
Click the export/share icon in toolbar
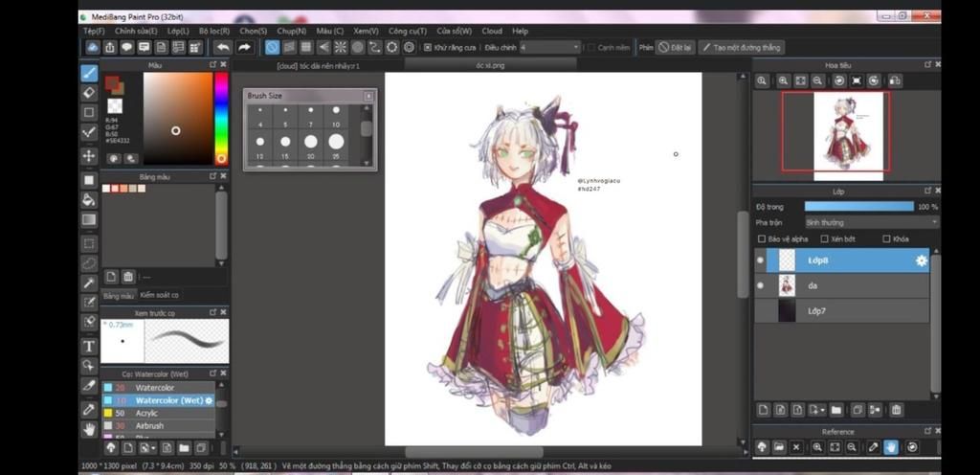tap(110, 48)
